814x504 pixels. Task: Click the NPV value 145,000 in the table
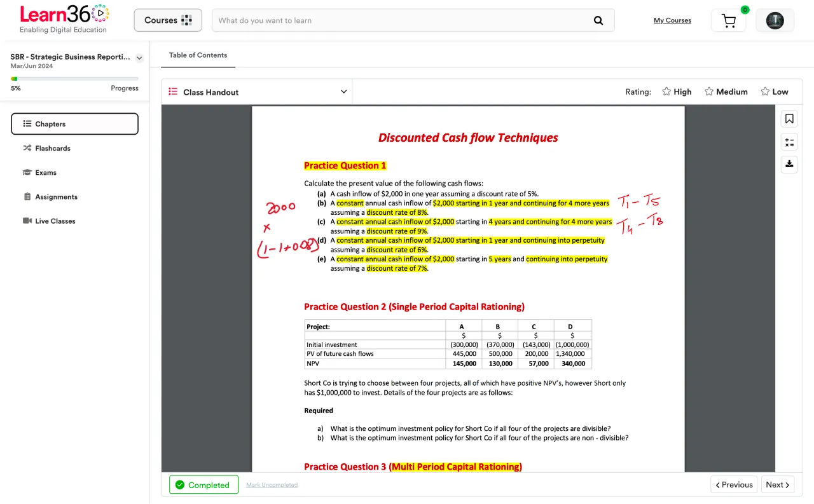point(464,364)
